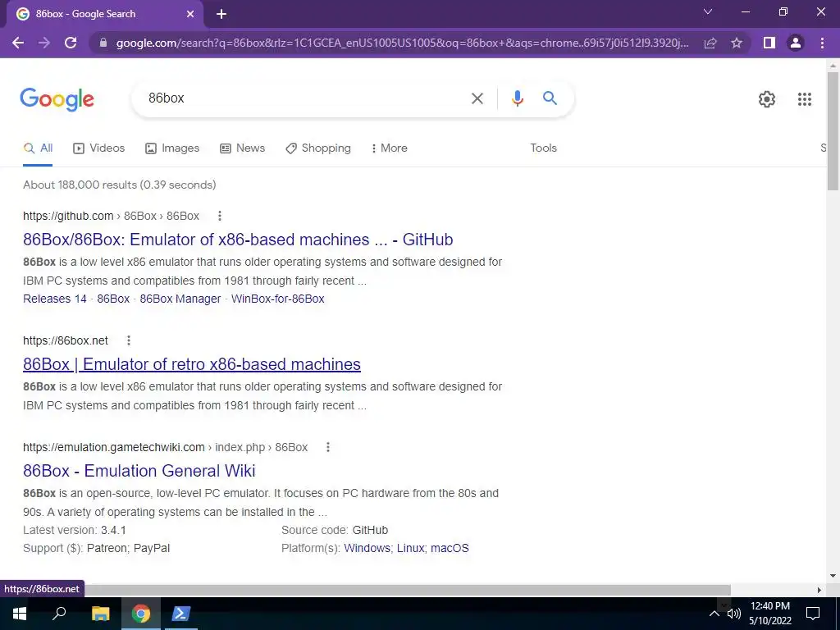Click the address bar URL
Screen dimensions: 840x630
pyautogui.click(x=402, y=43)
